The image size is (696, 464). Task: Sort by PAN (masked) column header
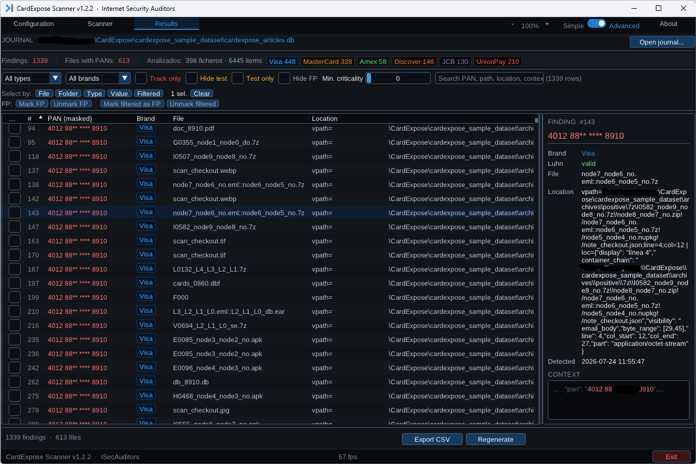[x=70, y=119]
